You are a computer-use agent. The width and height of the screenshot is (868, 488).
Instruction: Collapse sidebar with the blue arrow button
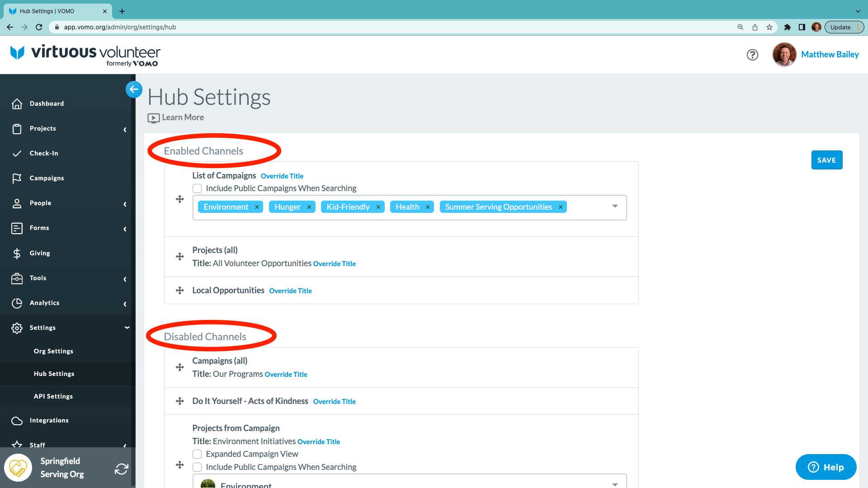point(134,89)
